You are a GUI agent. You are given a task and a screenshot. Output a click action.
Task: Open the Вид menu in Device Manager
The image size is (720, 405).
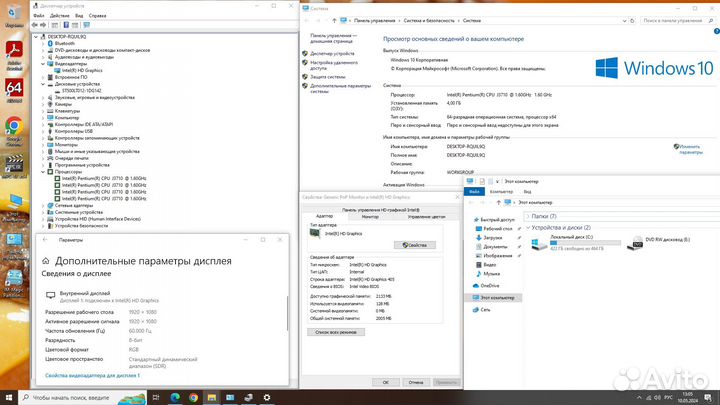[79, 16]
